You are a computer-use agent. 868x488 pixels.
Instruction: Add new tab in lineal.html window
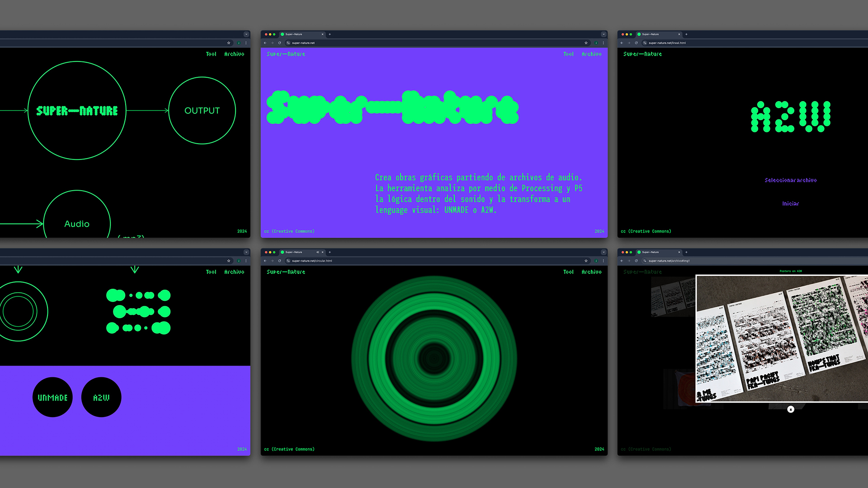pyautogui.click(x=686, y=34)
